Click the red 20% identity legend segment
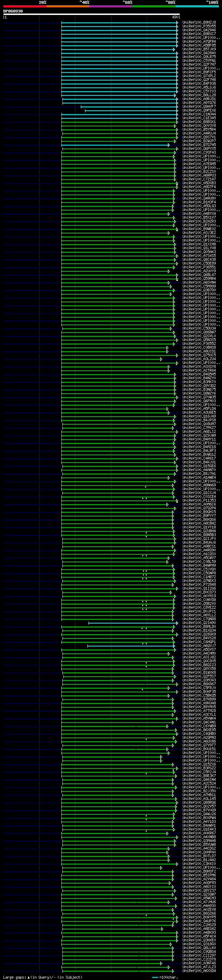 25,6
